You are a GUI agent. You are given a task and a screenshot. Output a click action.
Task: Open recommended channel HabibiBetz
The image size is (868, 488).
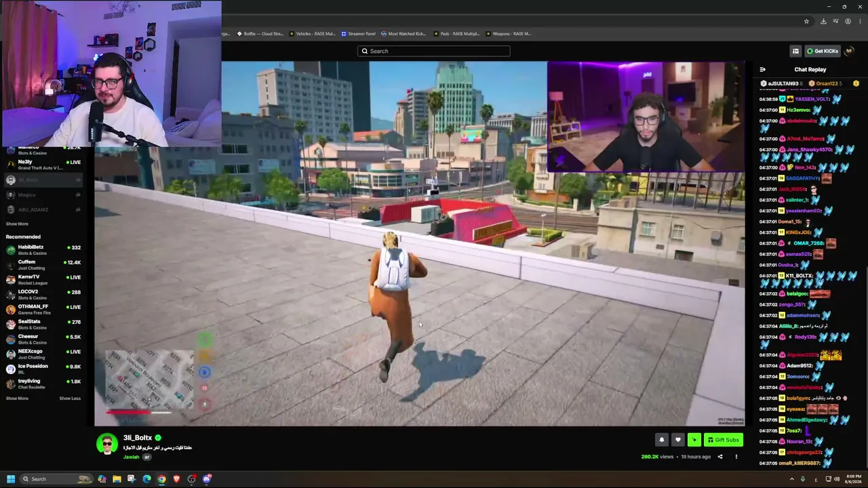pos(43,250)
